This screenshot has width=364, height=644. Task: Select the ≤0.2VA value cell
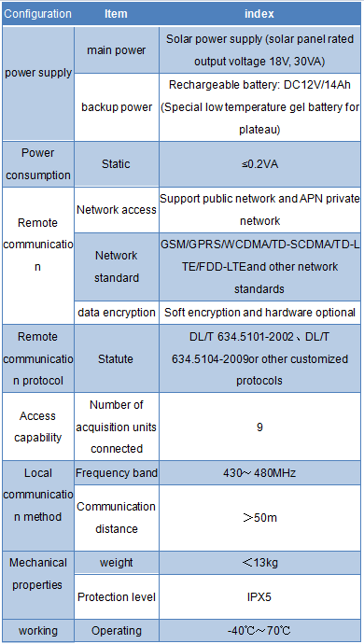[x=259, y=164]
